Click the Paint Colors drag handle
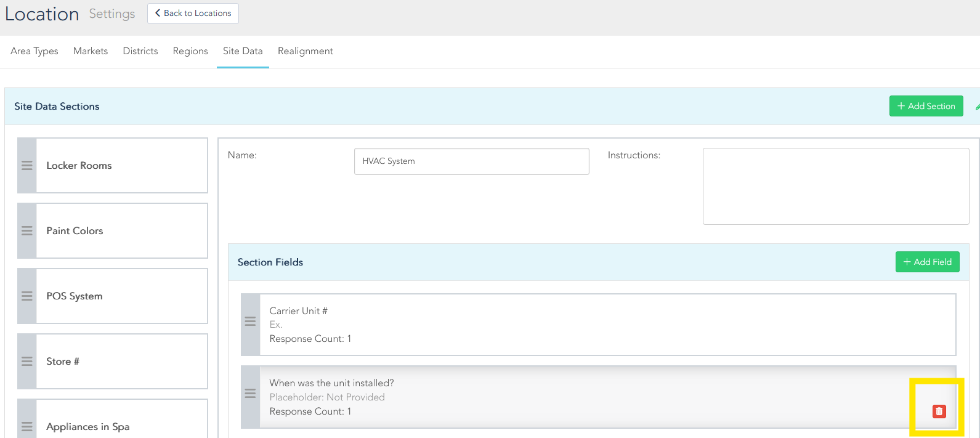Screen dimensions: 980x438 point(27,231)
